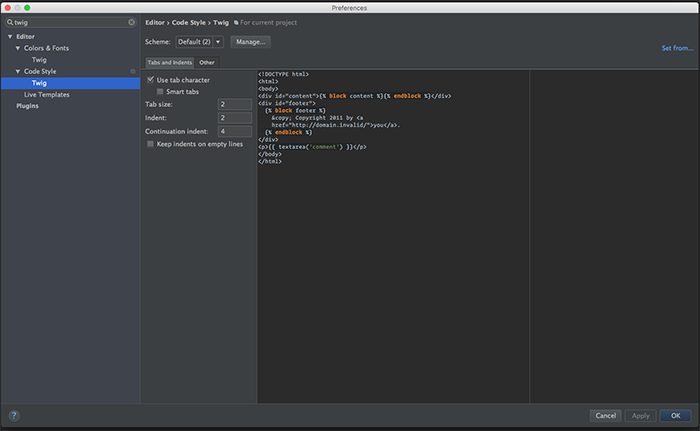700x431 pixels.
Task: Click into the Tab size field
Action: [235, 104]
